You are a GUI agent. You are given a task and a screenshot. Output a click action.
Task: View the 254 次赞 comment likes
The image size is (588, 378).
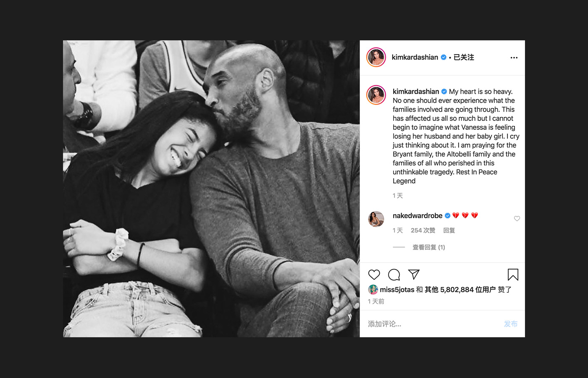click(423, 230)
